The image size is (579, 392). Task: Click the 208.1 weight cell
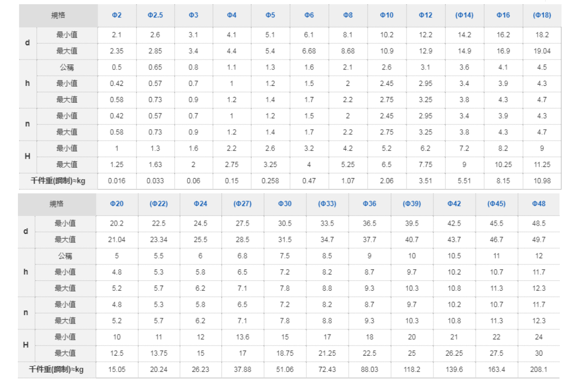pos(538,369)
